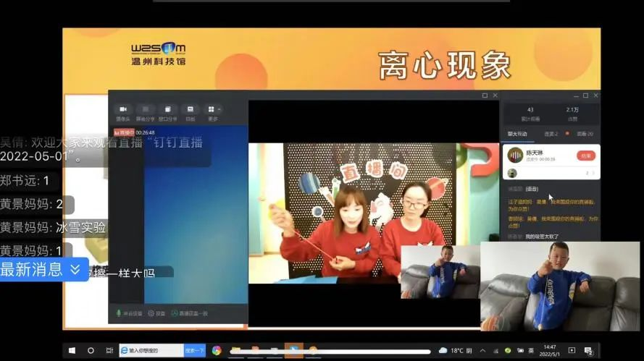Click the chevron on 最新消息 banner

tap(75, 270)
